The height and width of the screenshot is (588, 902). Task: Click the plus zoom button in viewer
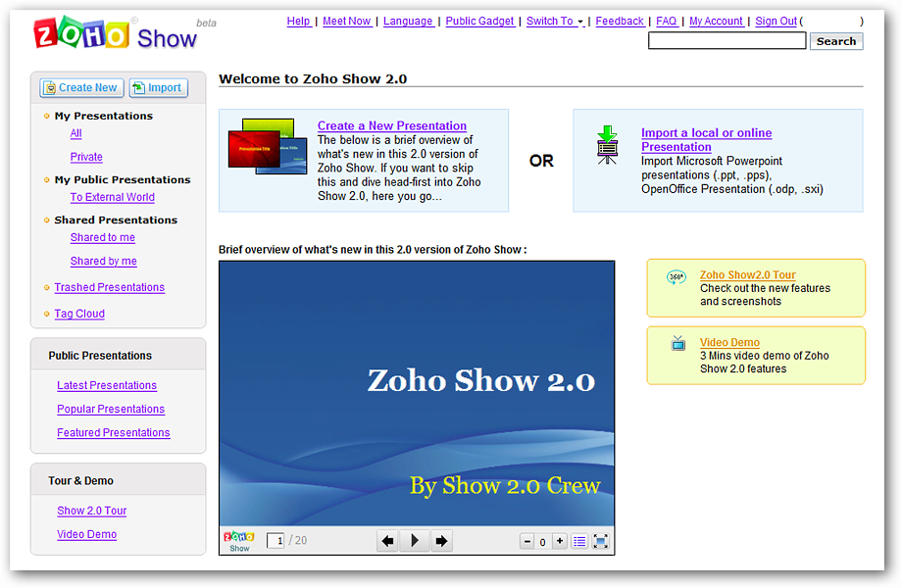pyautogui.click(x=559, y=541)
